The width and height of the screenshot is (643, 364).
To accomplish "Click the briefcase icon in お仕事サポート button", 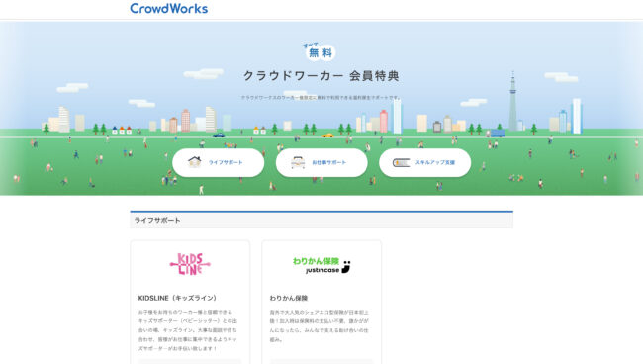I will pos(298,163).
